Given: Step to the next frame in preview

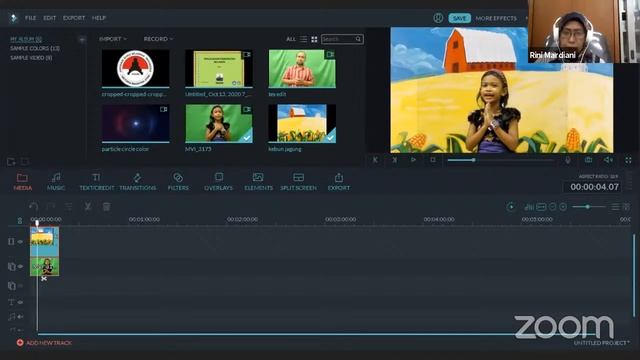Looking at the screenshot, I should (x=394, y=160).
